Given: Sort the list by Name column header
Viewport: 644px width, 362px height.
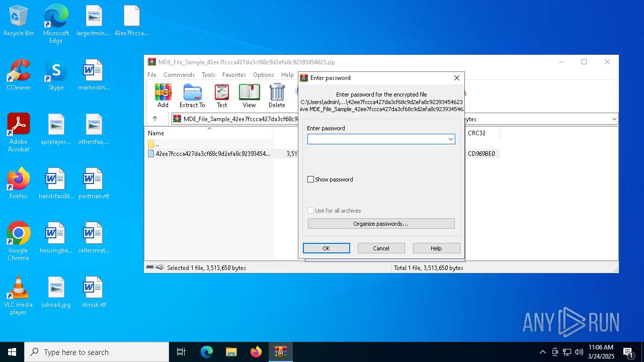Looking at the screenshot, I should pos(210,133).
